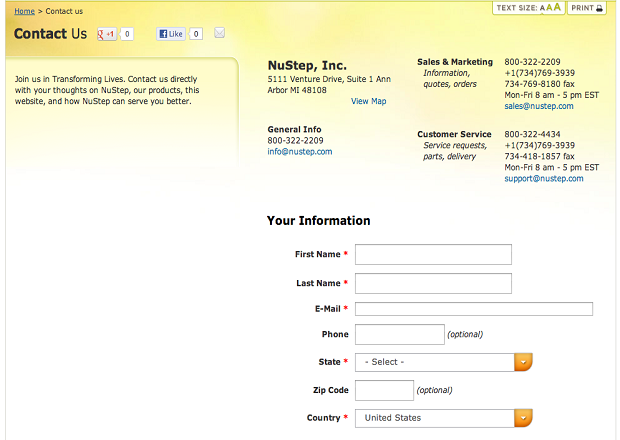Click the 'Your Information' heading
The image size is (620, 440).
click(319, 221)
